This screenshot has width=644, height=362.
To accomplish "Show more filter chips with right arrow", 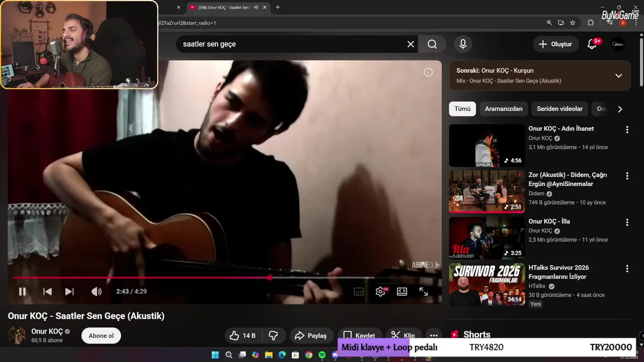I will [620, 109].
